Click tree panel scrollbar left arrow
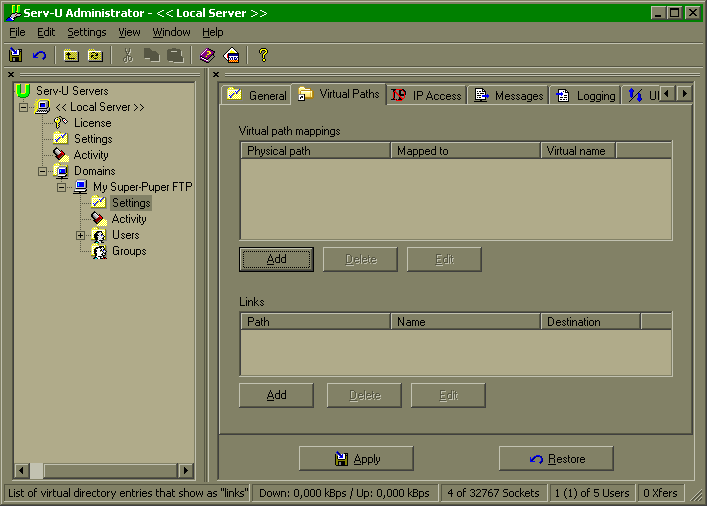 coord(21,471)
